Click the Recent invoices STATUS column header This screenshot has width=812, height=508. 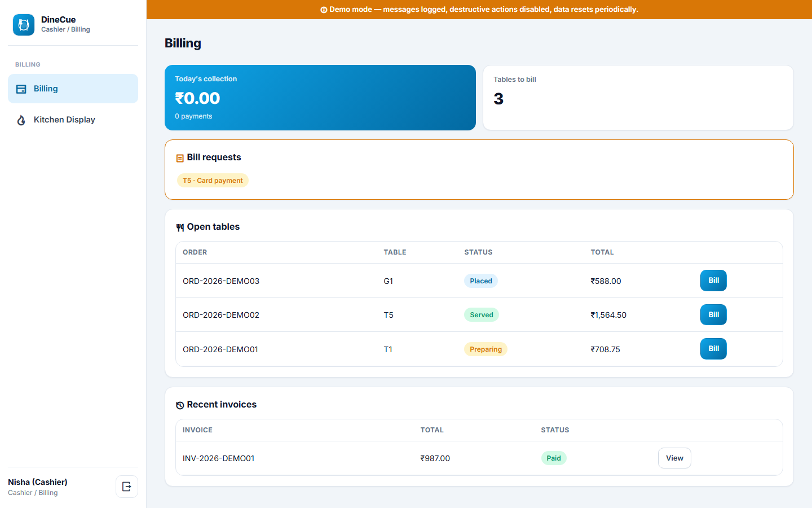pos(555,430)
